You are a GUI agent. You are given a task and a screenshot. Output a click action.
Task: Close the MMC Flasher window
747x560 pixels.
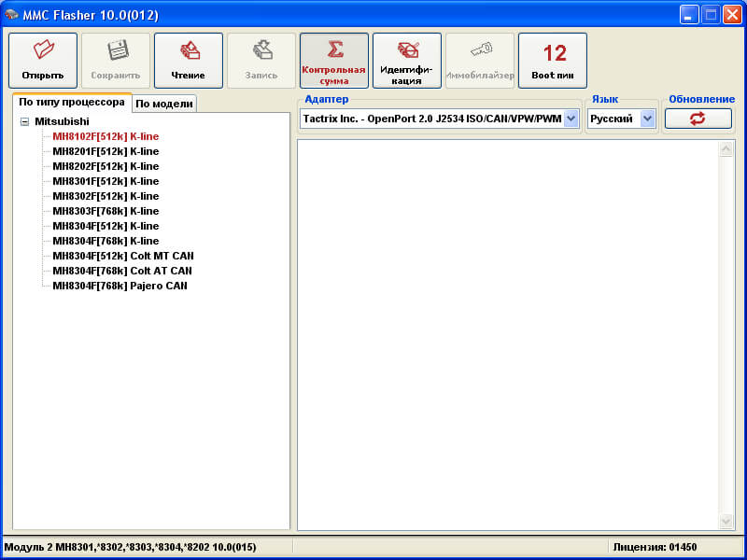coord(732,15)
